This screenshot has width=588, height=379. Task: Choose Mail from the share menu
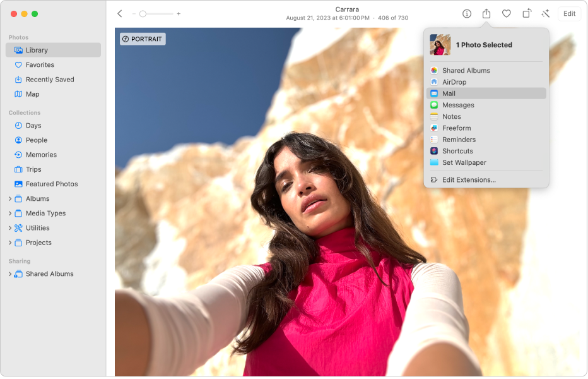pos(449,93)
